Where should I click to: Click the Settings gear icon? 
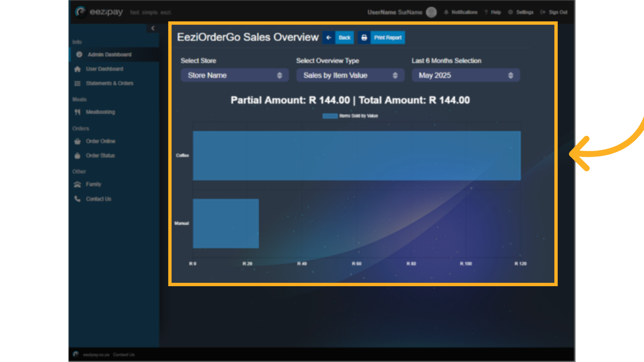[x=511, y=12]
